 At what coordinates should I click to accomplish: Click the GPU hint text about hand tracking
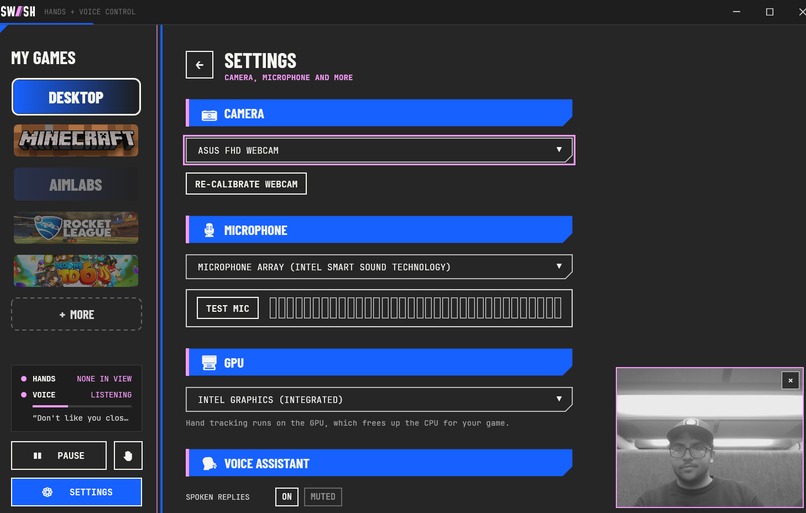pos(347,423)
